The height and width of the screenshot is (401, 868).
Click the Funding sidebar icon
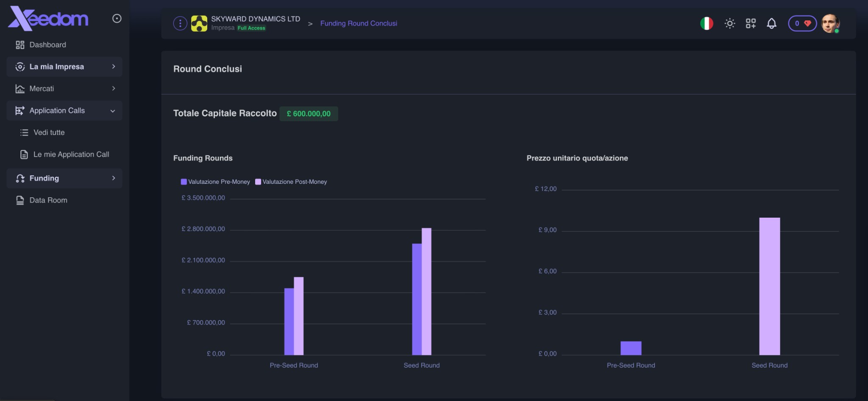click(20, 178)
